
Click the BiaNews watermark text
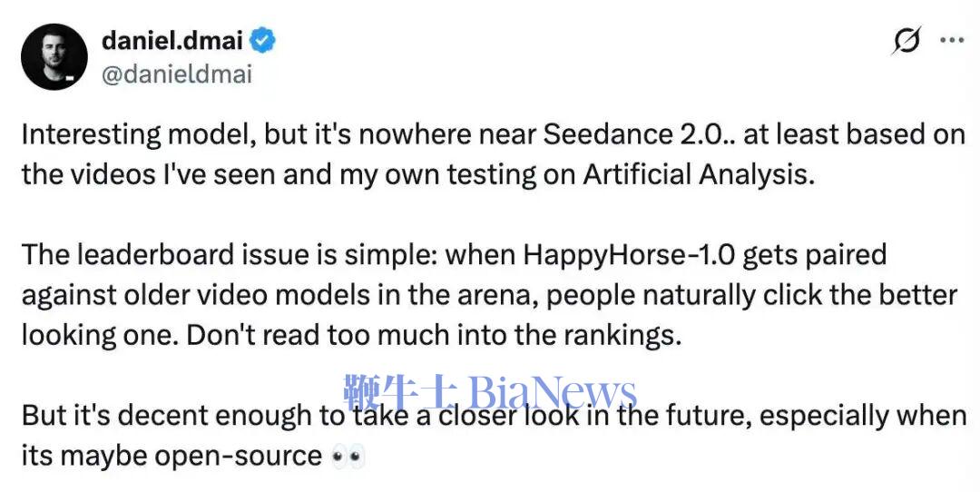pyautogui.click(x=554, y=393)
